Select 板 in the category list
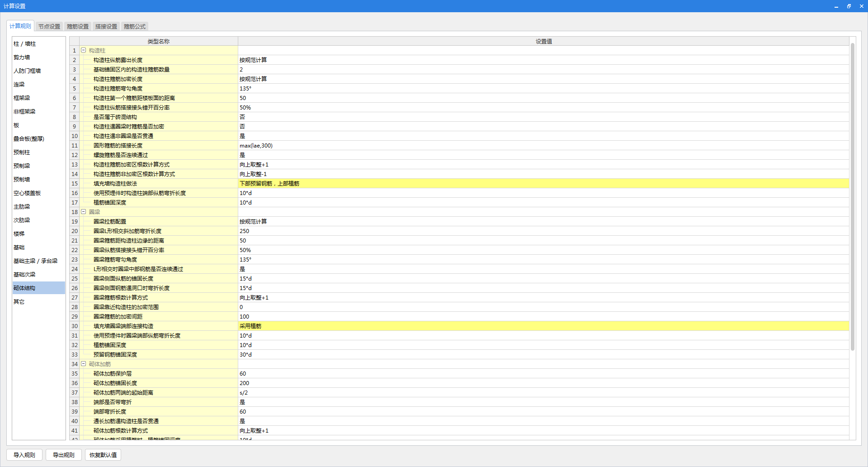868x467 pixels. 39,125
